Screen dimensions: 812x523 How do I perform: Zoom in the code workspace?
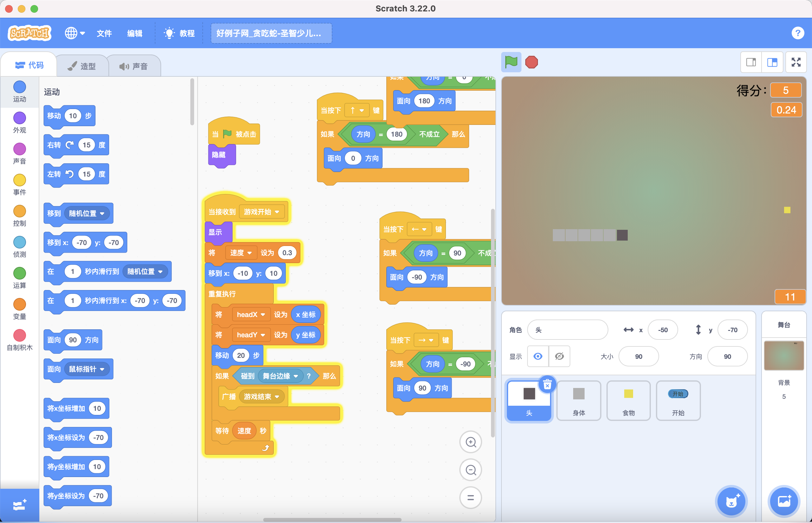click(471, 442)
